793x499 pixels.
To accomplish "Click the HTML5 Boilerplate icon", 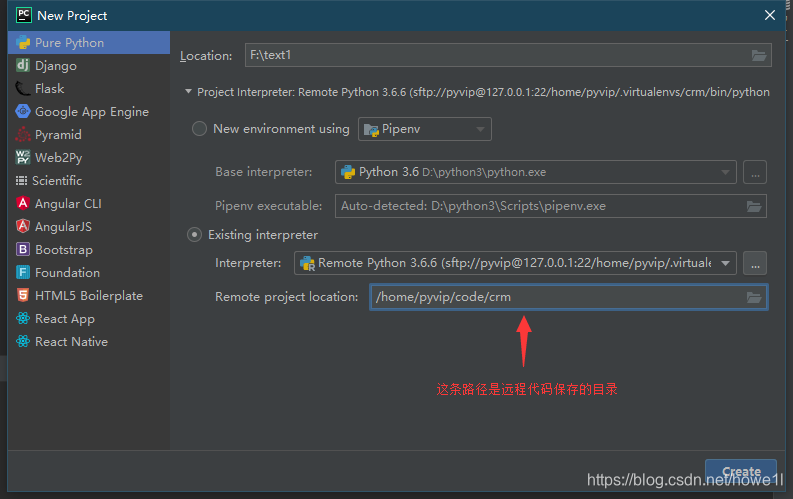I will [23, 295].
